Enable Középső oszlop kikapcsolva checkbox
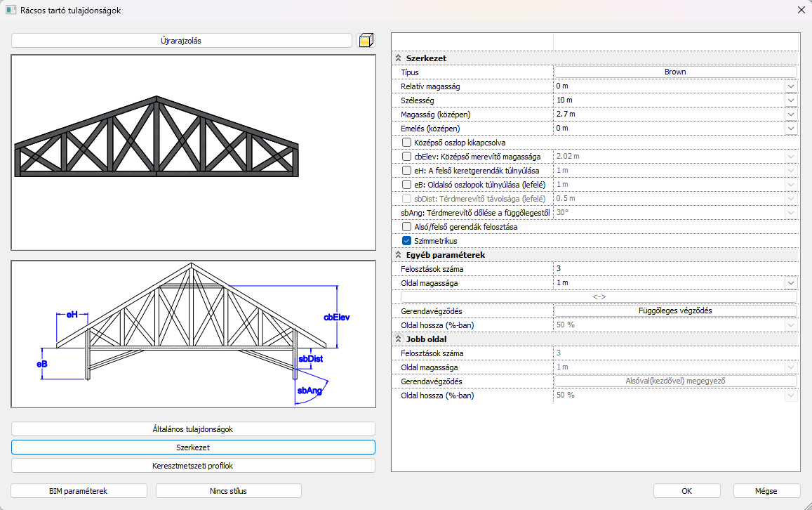This screenshot has height=510, width=812. click(406, 143)
